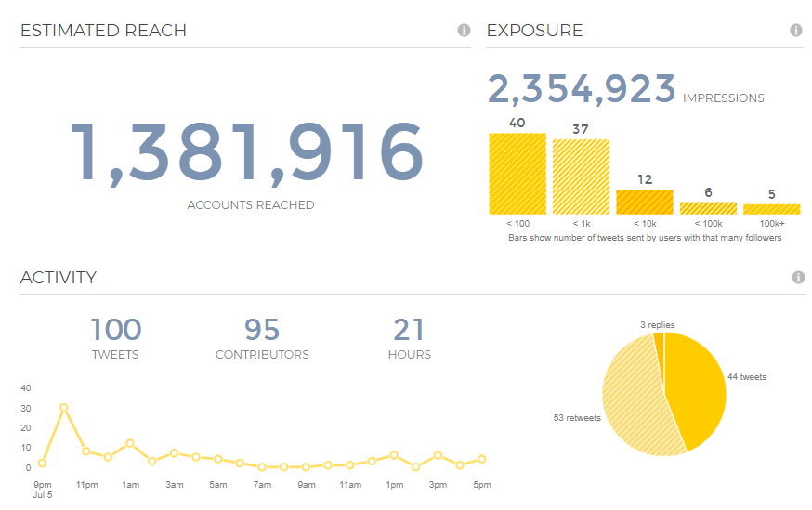Click the 1am data point on chart
The height and width of the screenshot is (510, 812).
[130, 443]
